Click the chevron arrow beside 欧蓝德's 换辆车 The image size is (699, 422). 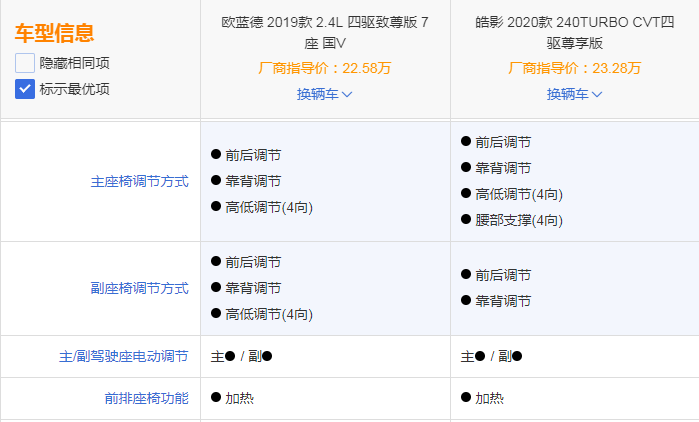(x=347, y=95)
